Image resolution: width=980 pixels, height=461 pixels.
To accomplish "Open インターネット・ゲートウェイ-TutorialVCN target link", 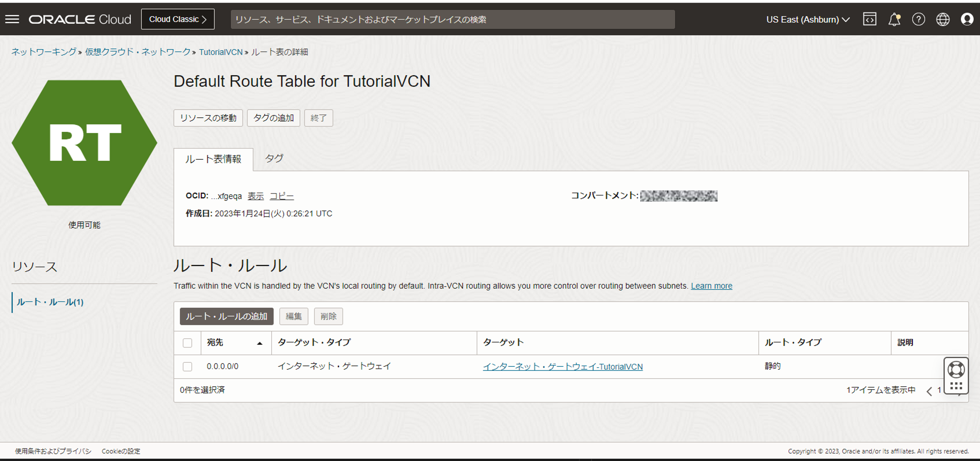I will click(x=563, y=366).
